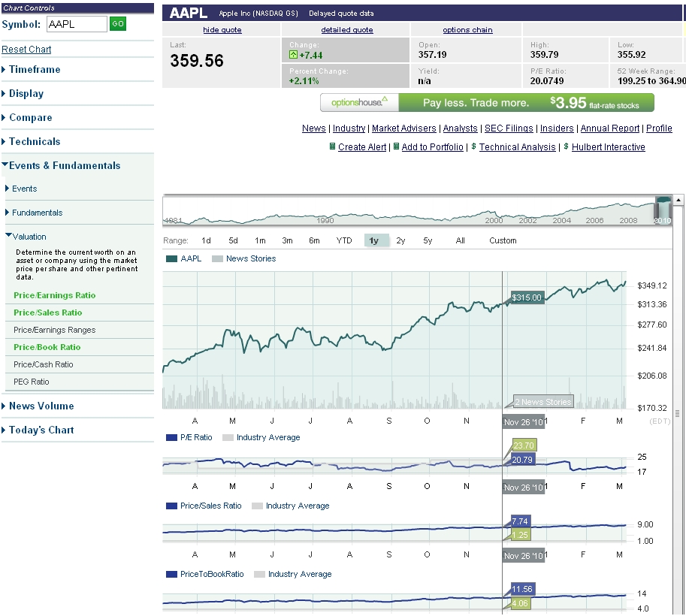The image size is (686, 616).
Task: Select the Custom range
Action: (x=503, y=240)
